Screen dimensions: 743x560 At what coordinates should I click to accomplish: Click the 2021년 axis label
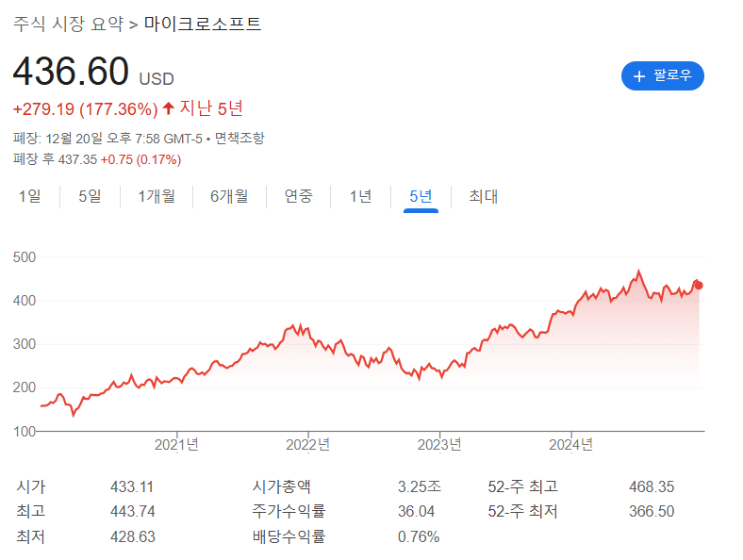[x=176, y=444]
